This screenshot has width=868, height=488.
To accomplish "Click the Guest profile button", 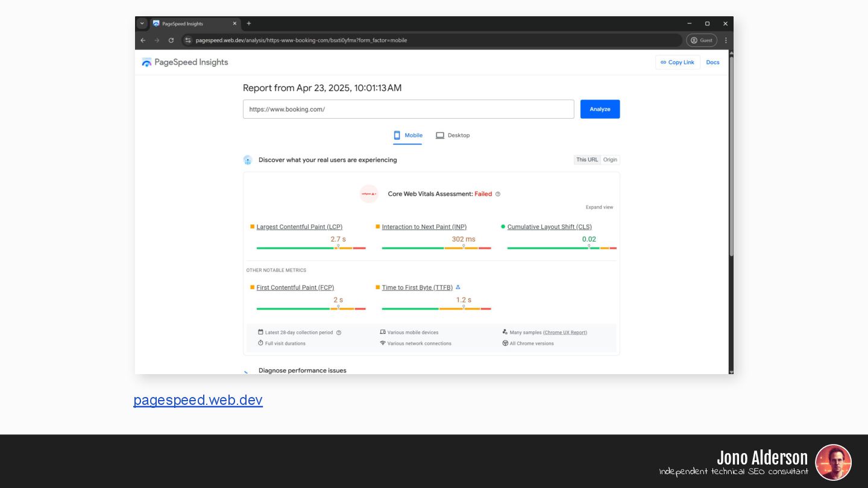I will 702,40.
